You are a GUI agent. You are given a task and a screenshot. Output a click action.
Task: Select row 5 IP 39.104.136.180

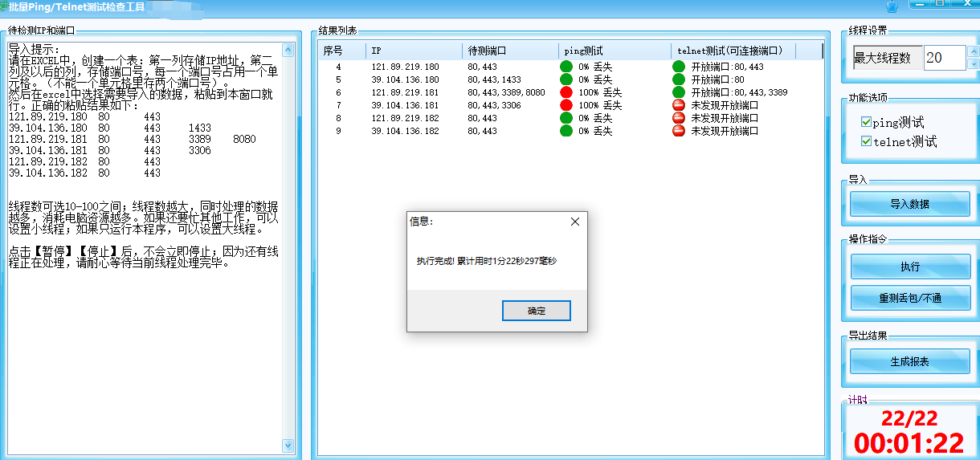405,80
